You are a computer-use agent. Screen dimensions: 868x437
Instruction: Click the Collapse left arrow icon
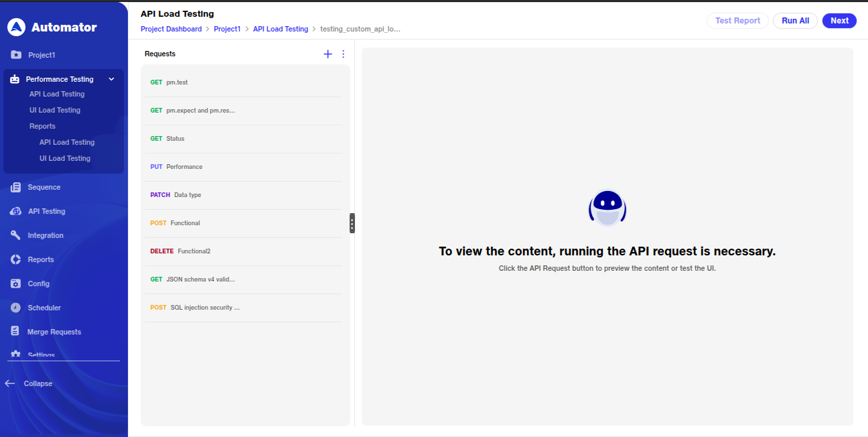click(x=10, y=383)
